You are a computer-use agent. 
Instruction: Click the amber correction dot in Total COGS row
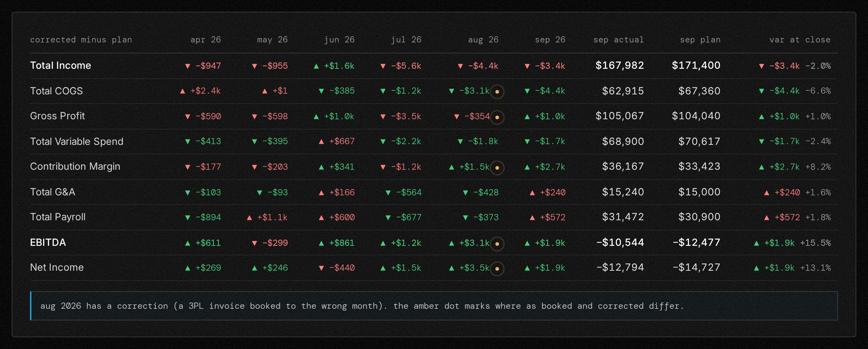[x=497, y=91]
